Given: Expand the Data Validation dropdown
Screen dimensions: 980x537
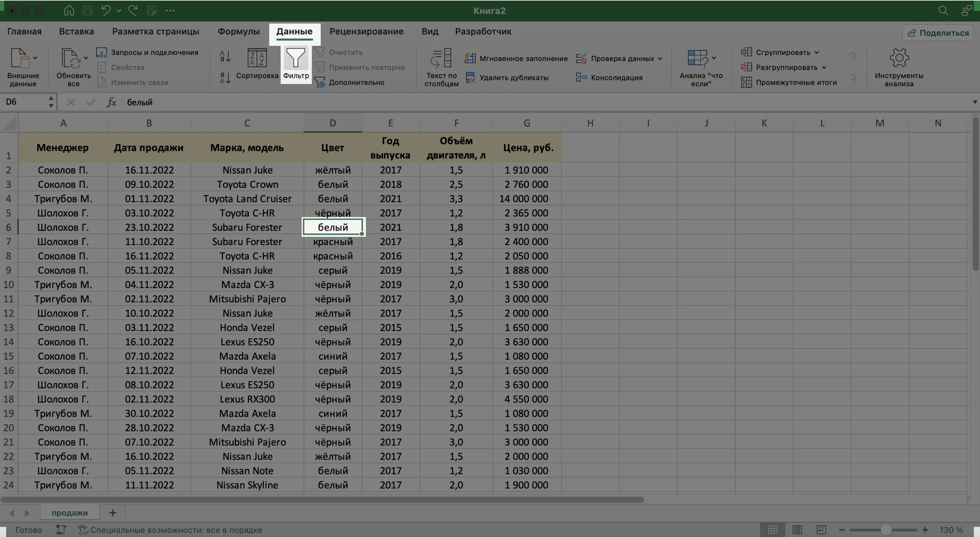Looking at the screenshot, I should [x=660, y=59].
